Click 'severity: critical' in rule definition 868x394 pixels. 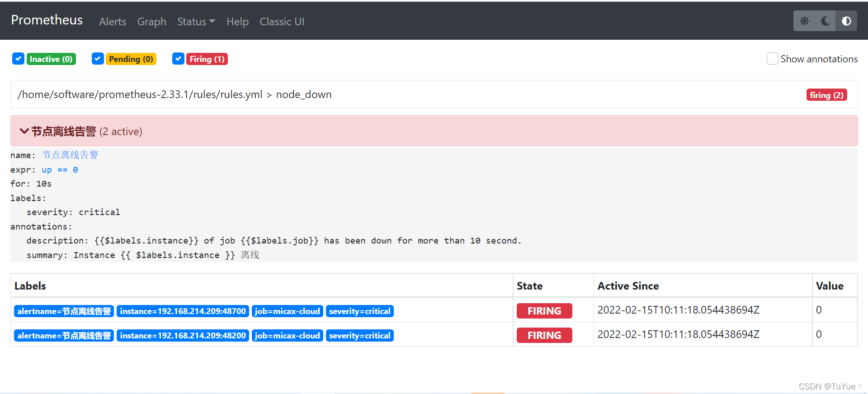(x=73, y=212)
